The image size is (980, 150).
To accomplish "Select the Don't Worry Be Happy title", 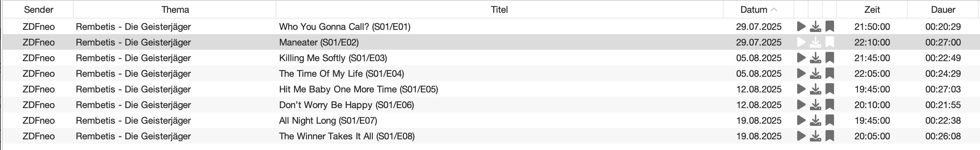I will (347, 105).
